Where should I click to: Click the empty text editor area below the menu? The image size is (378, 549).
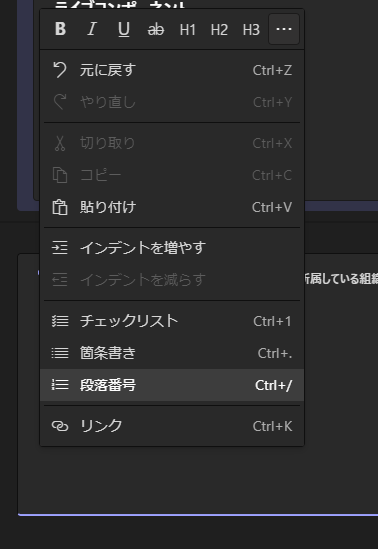pyautogui.click(x=198, y=480)
